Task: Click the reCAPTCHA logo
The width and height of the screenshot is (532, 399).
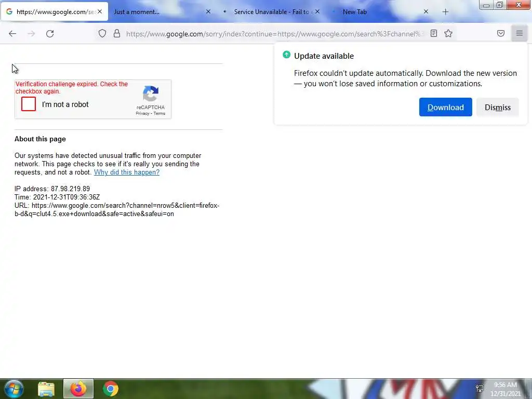Action: pos(151,94)
